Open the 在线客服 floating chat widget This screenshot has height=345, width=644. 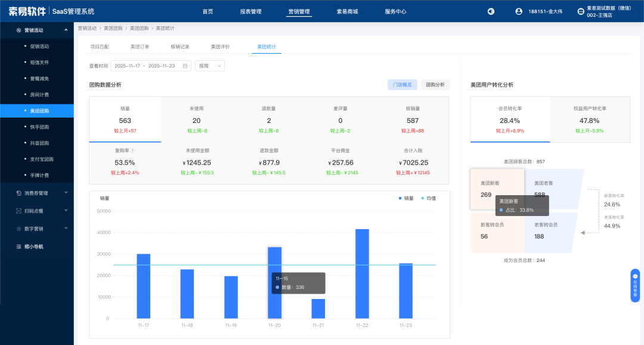tap(635, 285)
